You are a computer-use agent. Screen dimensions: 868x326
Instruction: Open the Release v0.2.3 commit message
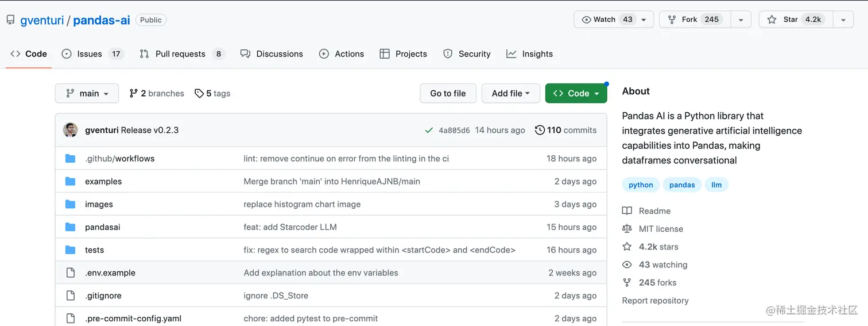[150, 130]
